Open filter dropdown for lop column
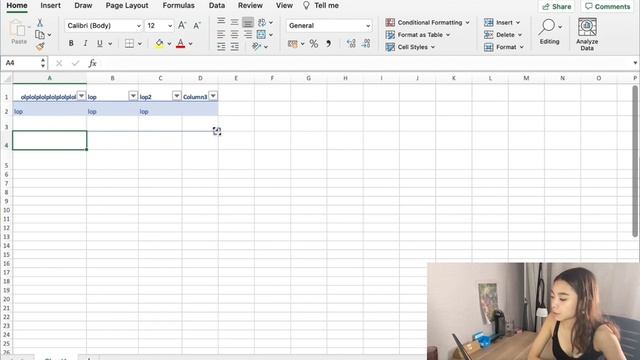This screenshot has height=360, width=640. tap(133, 96)
